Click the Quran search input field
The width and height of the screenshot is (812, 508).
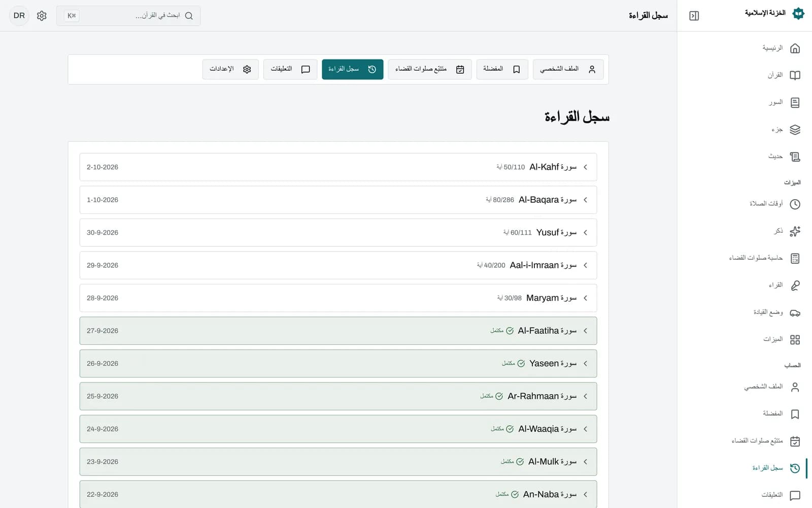[128, 16]
